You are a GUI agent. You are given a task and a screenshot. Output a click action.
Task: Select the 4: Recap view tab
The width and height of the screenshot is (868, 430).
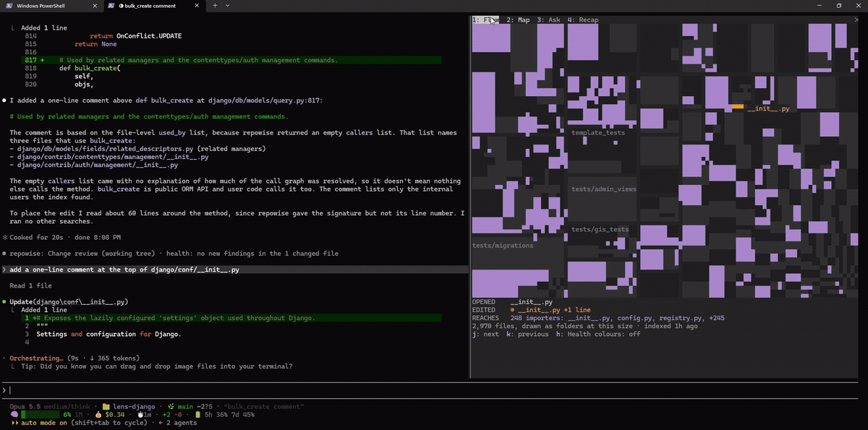coord(583,20)
